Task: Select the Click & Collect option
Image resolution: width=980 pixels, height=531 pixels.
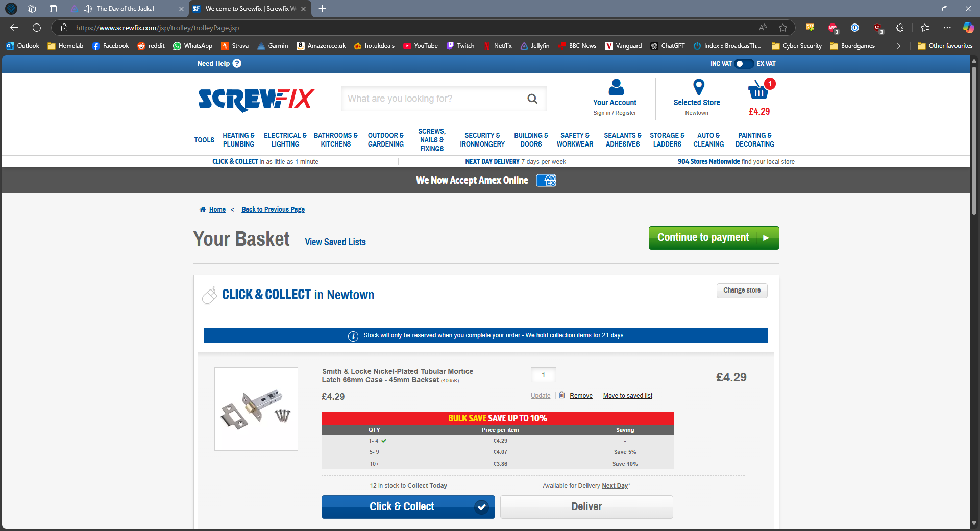Action: tap(408, 506)
